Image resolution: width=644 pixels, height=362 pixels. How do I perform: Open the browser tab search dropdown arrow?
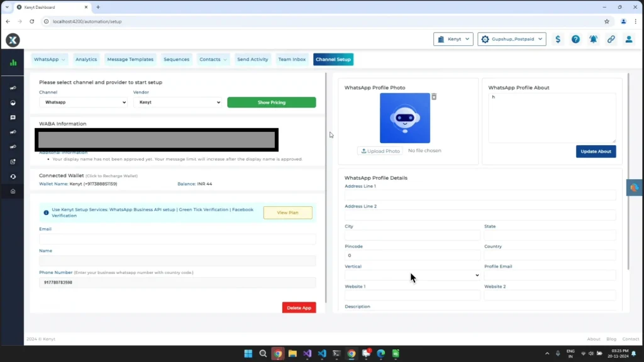pyautogui.click(x=7, y=7)
